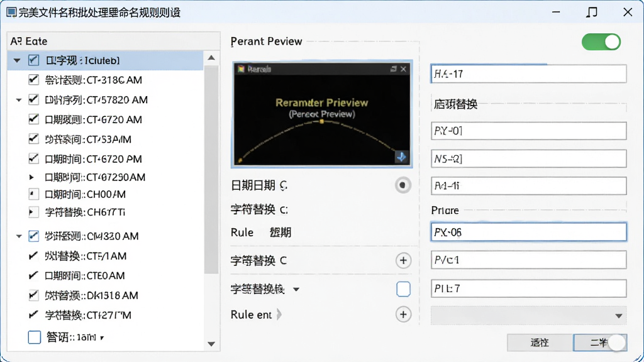Click the CH00/M row icon
The image size is (644, 362).
pos(33,194)
